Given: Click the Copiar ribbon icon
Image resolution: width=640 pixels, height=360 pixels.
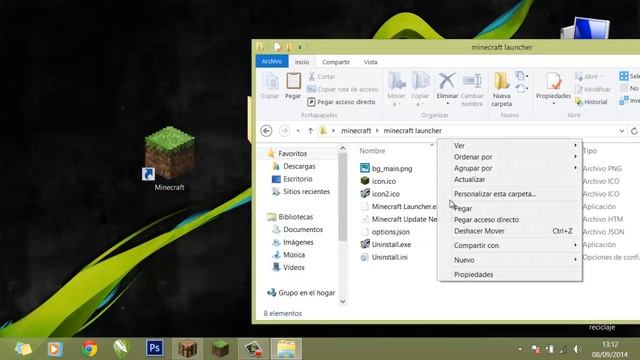Looking at the screenshot, I should (270, 86).
